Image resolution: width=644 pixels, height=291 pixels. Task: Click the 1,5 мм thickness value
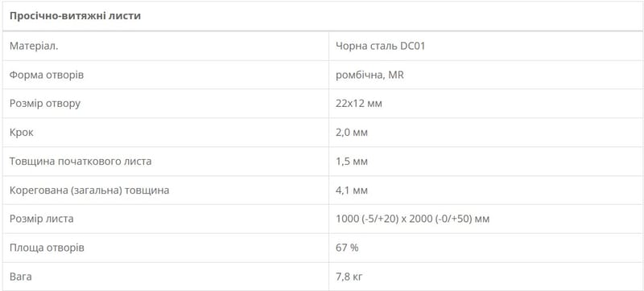coord(352,162)
